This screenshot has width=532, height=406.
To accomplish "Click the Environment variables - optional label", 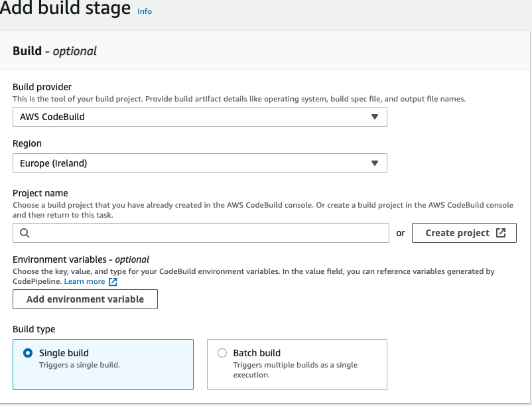I will point(81,259).
